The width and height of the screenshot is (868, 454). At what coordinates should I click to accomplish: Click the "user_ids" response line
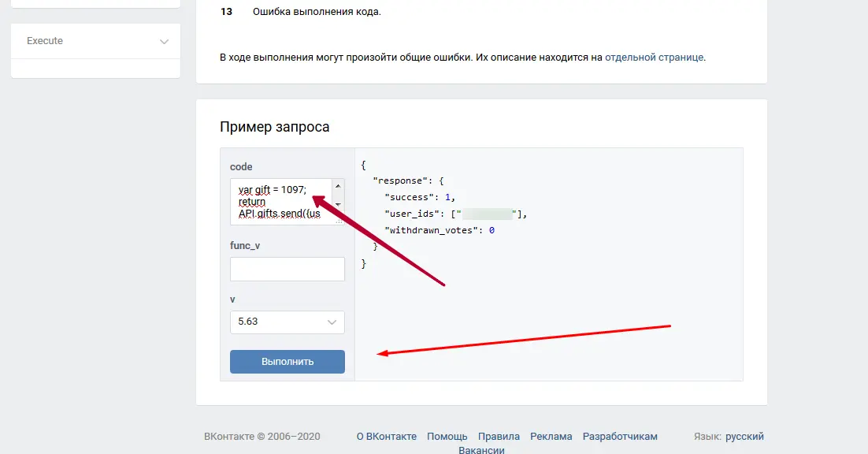(455, 214)
